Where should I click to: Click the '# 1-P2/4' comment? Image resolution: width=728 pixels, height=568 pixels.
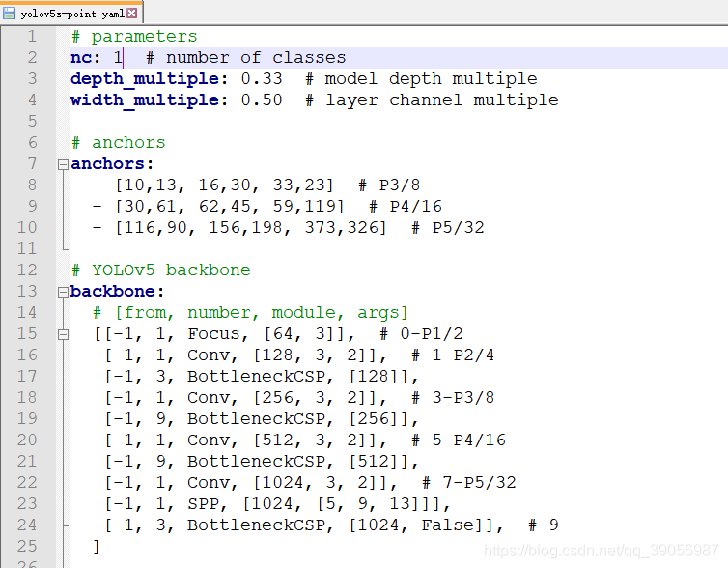(453, 355)
